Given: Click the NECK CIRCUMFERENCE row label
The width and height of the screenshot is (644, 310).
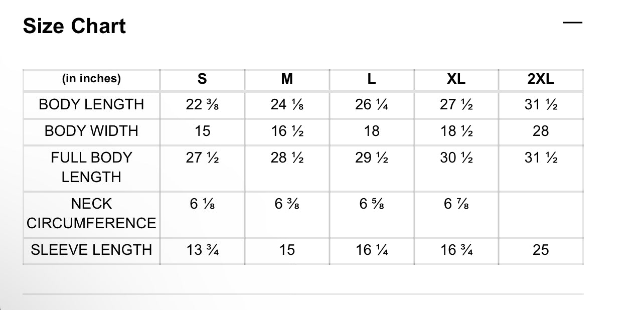Looking at the screenshot, I should pyautogui.click(x=91, y=213).
